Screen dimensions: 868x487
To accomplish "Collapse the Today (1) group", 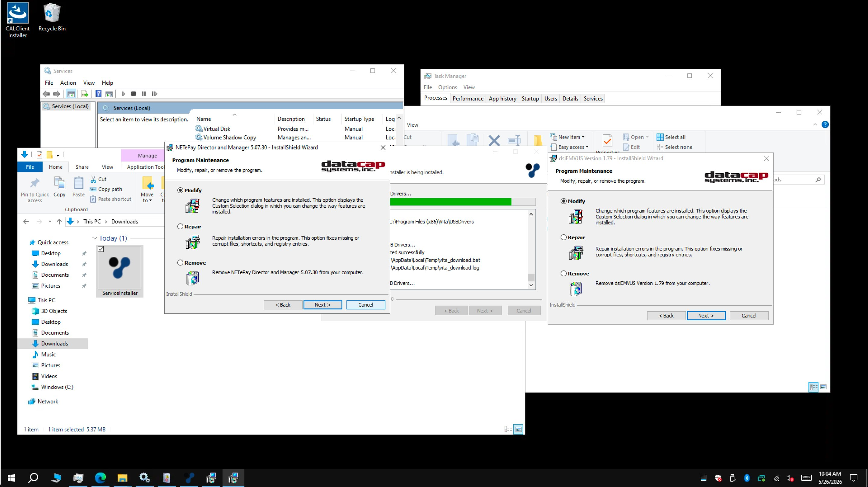I will click(95, 238).
